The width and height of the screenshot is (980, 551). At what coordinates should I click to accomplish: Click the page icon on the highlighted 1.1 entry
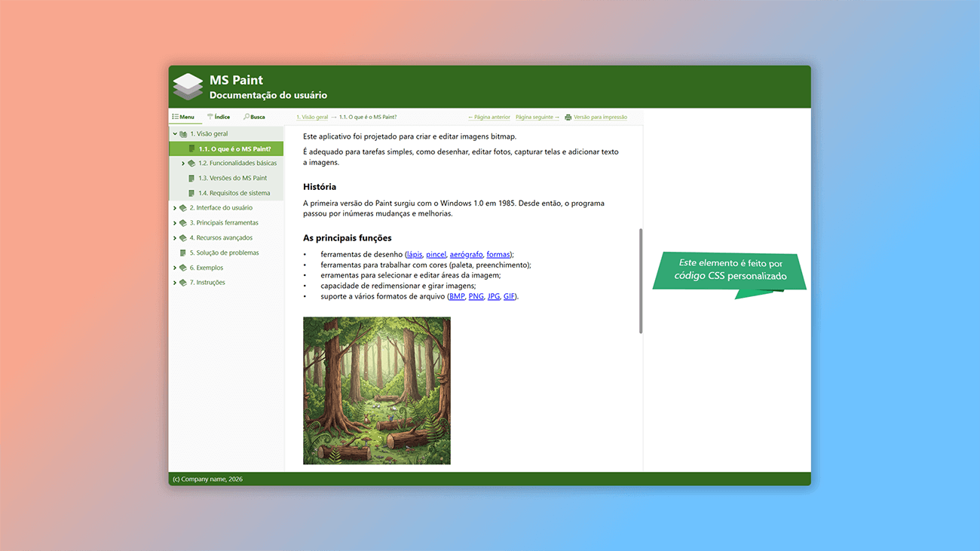(x=192, y=148)
